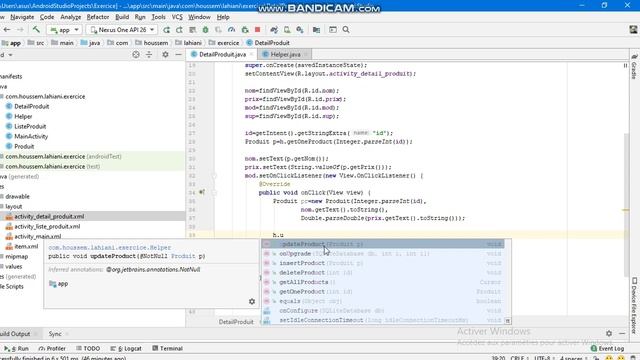Open the Gradle side tool window
This screenshot has width=640, height=360.
(634, 67)
